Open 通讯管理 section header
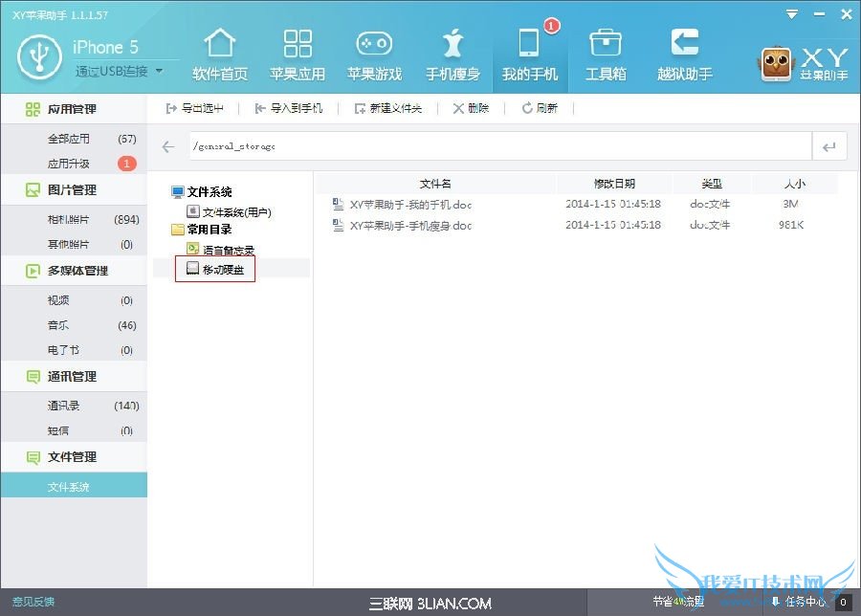The width and height of the screenshot is (861, 616). (74, 376)
